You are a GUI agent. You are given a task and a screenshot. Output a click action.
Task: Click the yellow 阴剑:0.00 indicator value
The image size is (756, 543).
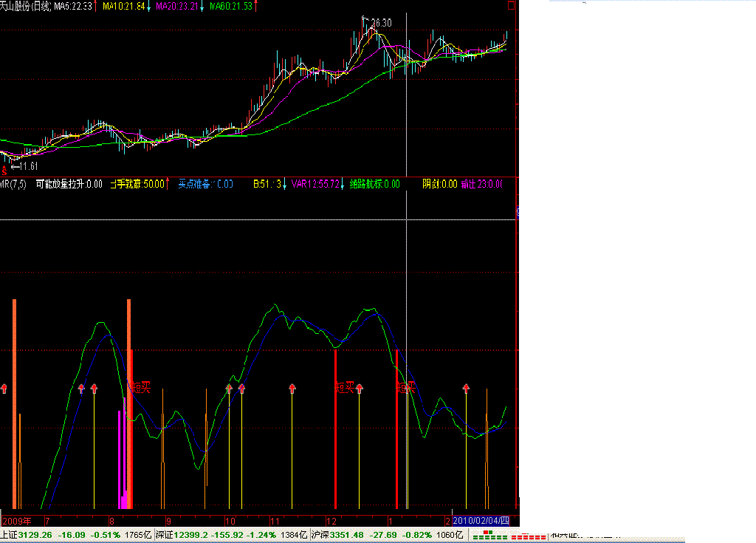(440, 184)
